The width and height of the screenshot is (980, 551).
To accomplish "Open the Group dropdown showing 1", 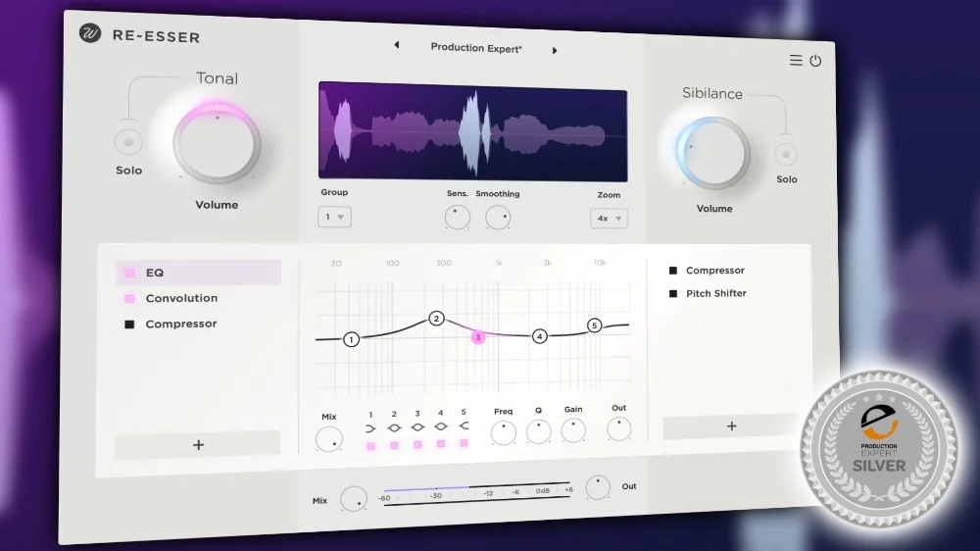I will (x=334, y=217).
